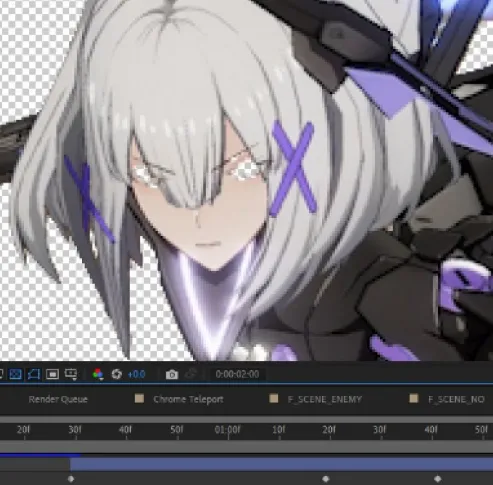493x485 pixels.
Task: Open the F_SCENE_NO composition tab
Action: pos(456,399)
